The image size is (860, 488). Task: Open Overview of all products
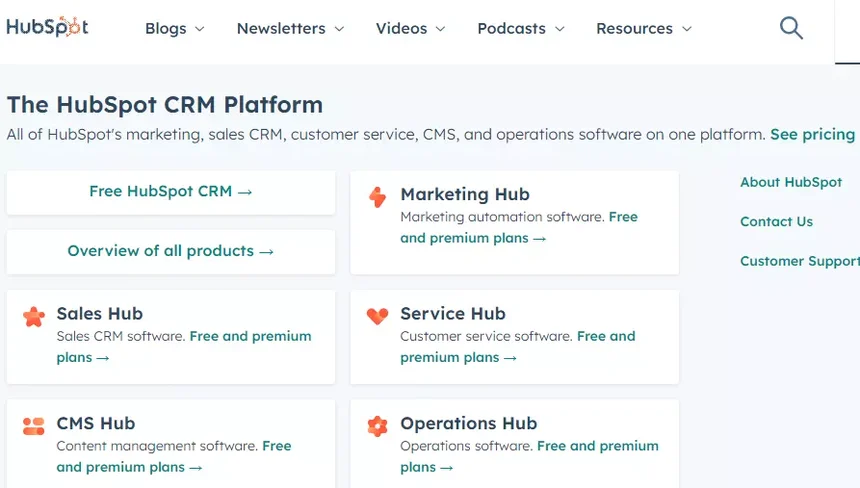tap(171, 251)
